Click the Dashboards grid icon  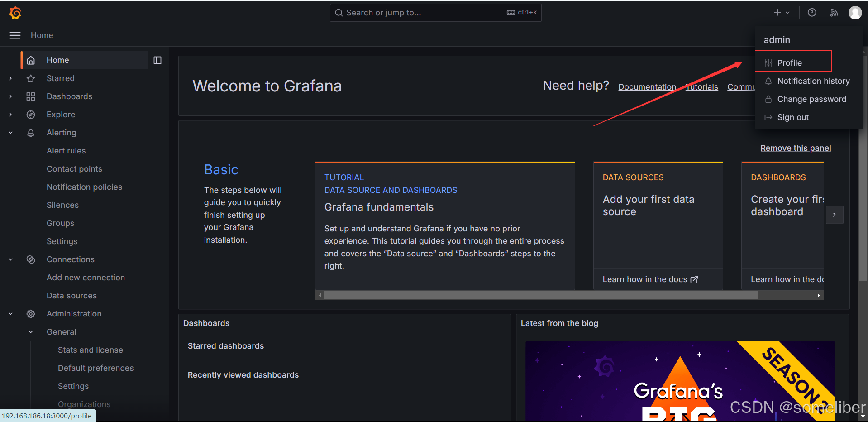tap(31, 96)
